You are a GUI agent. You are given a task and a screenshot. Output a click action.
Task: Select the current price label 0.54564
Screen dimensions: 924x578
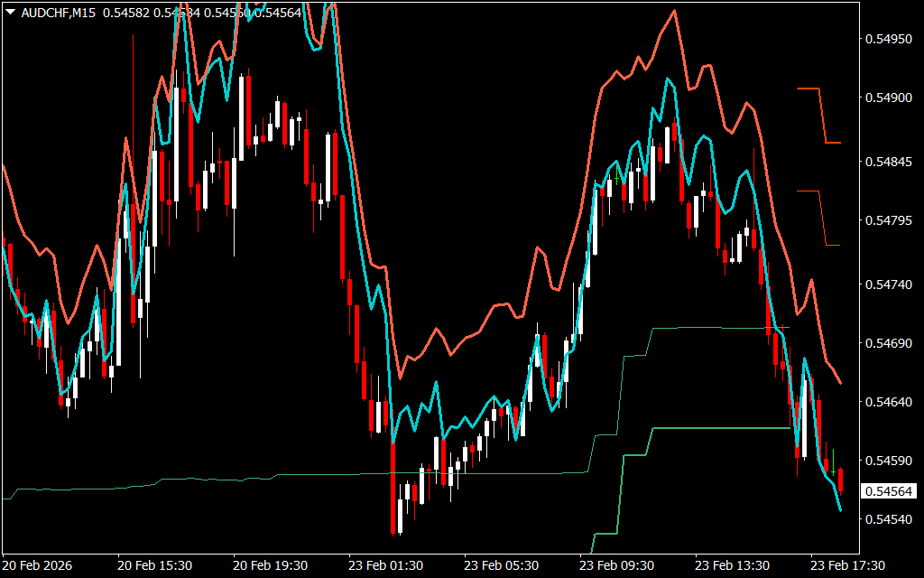889,491
